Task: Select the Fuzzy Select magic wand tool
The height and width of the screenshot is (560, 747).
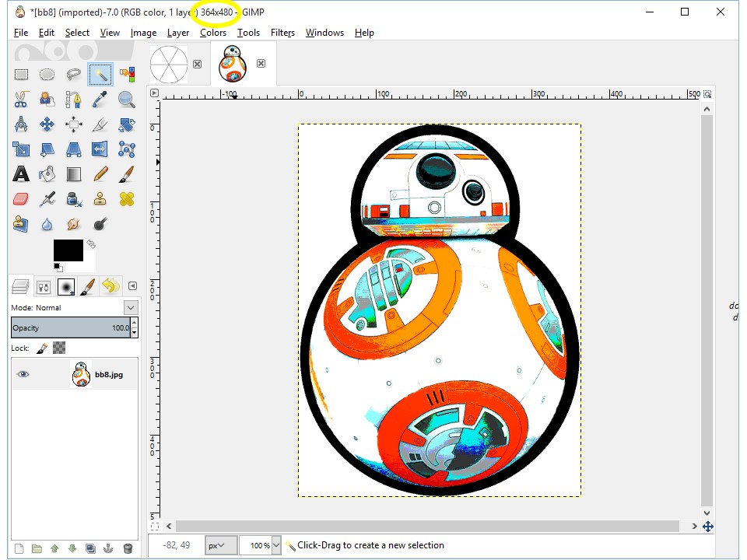Action: click(100, 75)
